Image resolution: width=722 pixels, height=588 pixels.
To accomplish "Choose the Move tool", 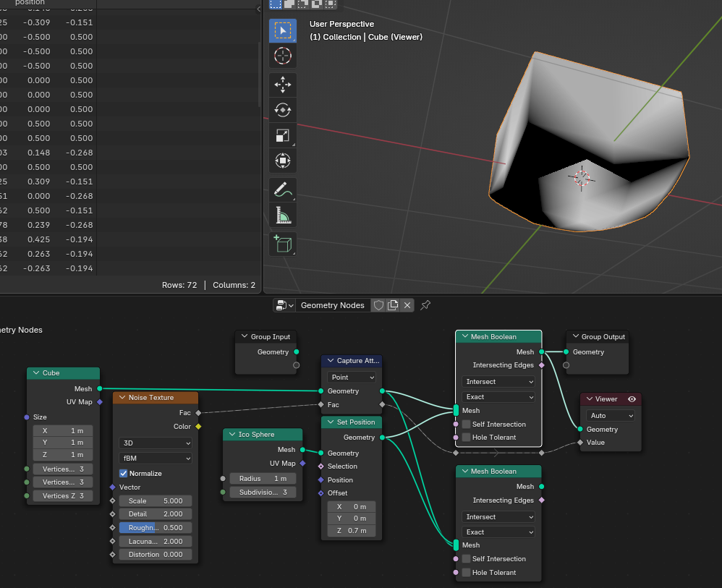I will tap(282, 85).
